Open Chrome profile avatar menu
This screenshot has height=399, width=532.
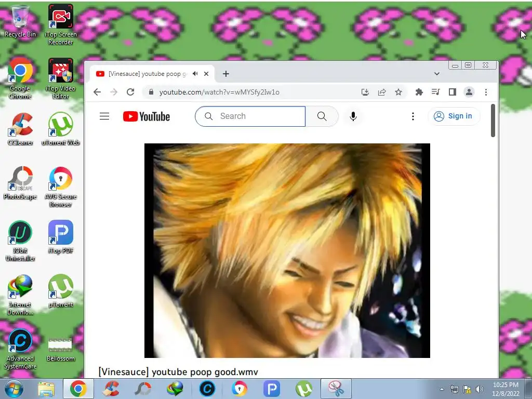pos(469,92)
